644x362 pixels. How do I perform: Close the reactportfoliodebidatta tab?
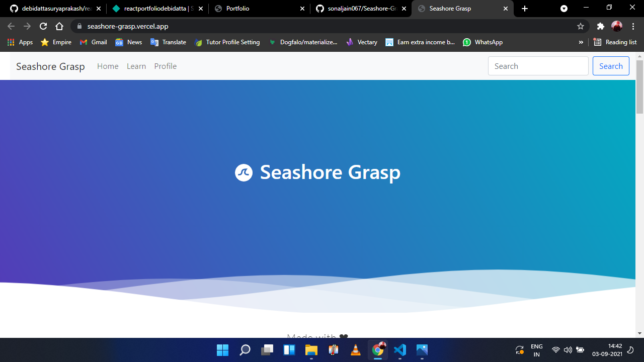200,9
